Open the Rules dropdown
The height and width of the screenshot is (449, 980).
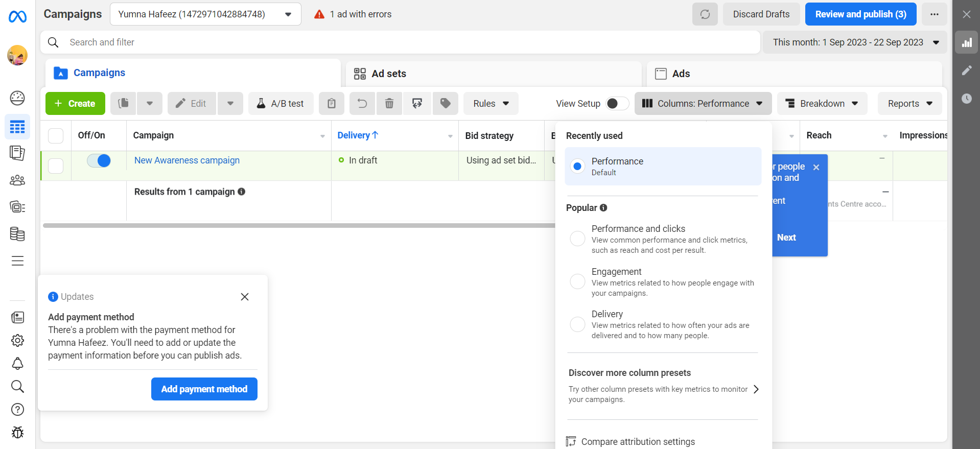pyautogui.click(x=491, y=104)
